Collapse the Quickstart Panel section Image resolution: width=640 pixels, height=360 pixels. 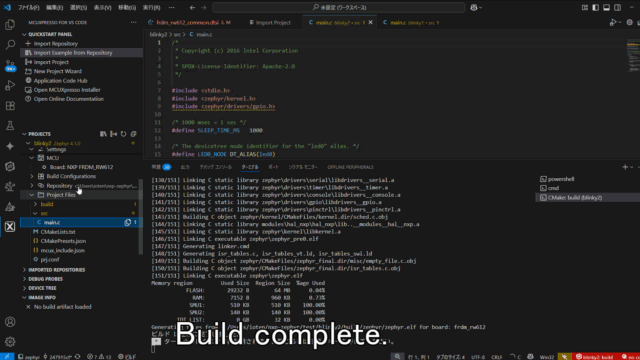[50, 34]
